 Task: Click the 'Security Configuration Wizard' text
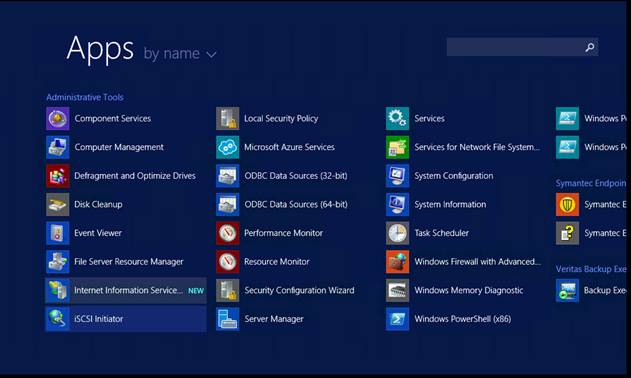[x=299, y=290]
